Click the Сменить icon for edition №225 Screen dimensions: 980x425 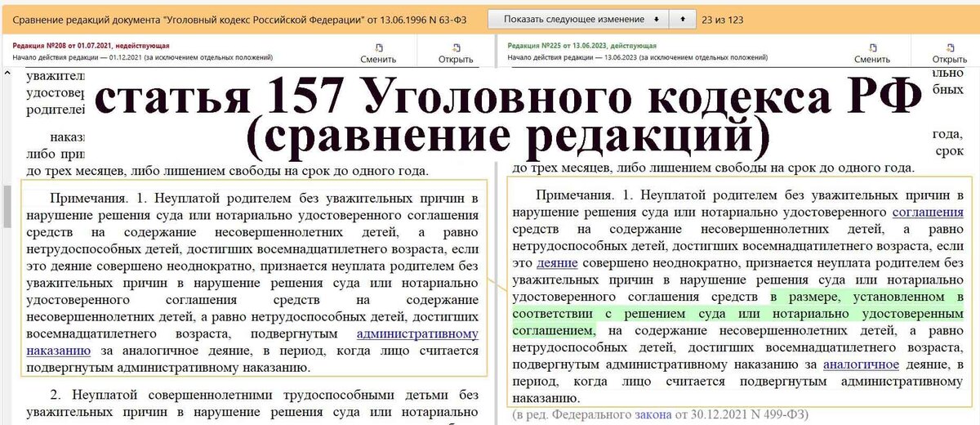[871, 53]
